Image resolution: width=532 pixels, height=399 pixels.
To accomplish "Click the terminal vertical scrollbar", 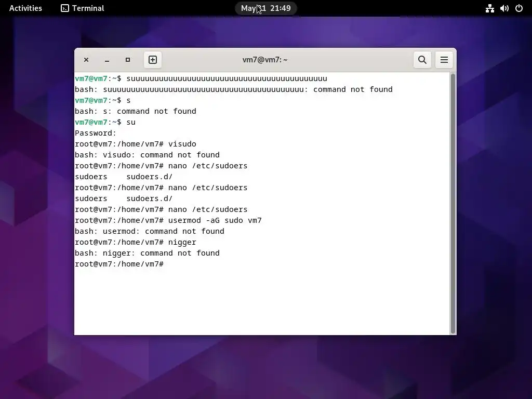I will (453, 204).
